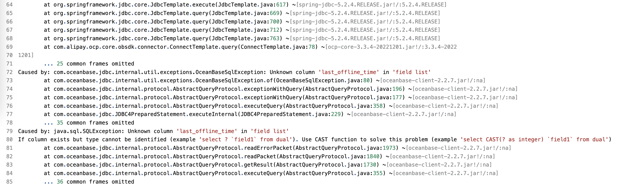This screenshot has width=644, height=186.
Task: Click red 'last_offline_time' on line 79
Action: pyautogui.click(x=207, y=131)
